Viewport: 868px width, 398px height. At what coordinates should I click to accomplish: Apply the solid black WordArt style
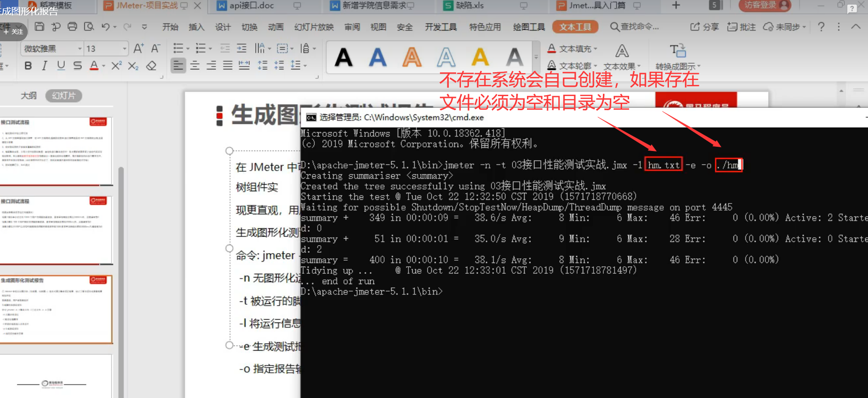coord(343,58)
